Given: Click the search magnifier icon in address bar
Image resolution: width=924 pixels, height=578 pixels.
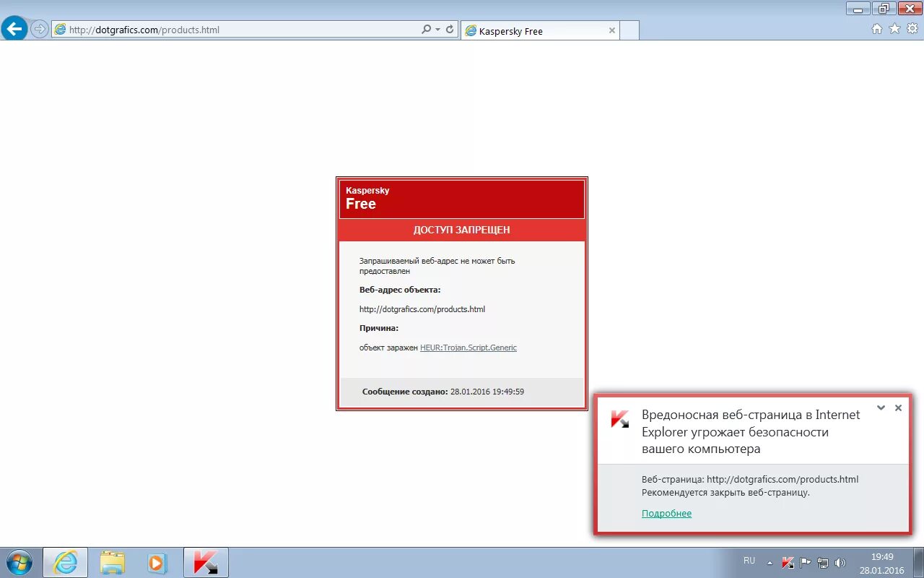Looking at the screenshot, I should tap(426, 30).
